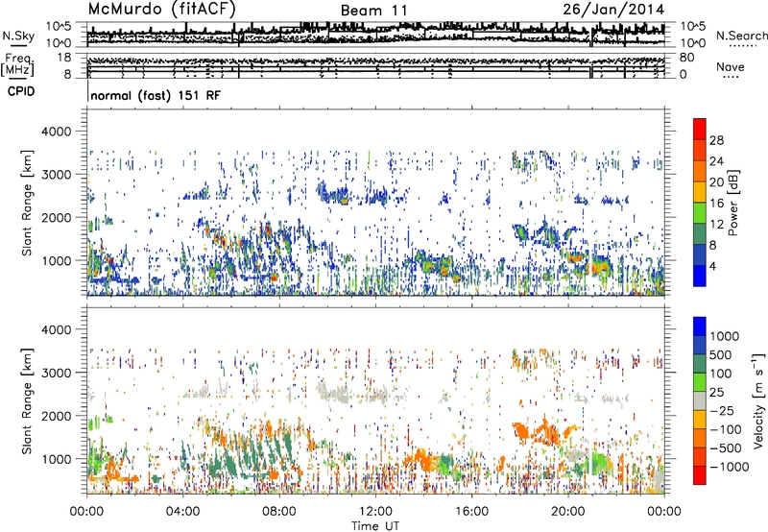Click the dotted line sample under Nave
This screenshot has height=532, width=768.
tap(731, 77)
